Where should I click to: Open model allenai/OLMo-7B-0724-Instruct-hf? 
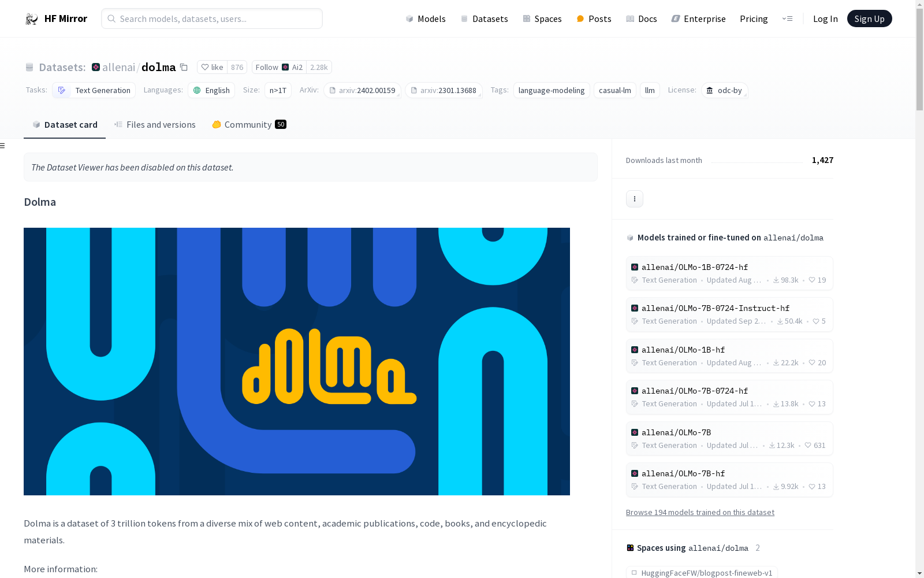[729, 314]
